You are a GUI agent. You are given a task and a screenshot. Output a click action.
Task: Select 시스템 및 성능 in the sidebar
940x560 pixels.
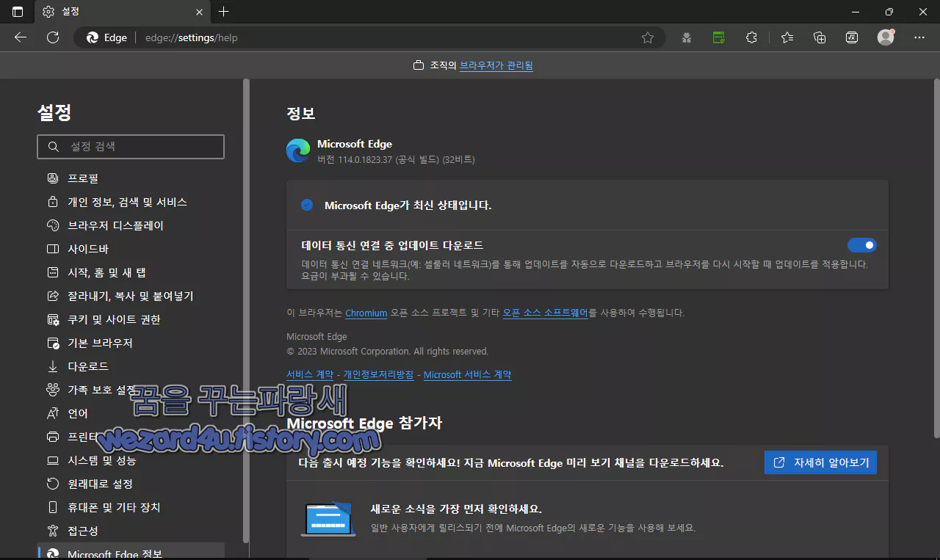[x=103, y=460]
